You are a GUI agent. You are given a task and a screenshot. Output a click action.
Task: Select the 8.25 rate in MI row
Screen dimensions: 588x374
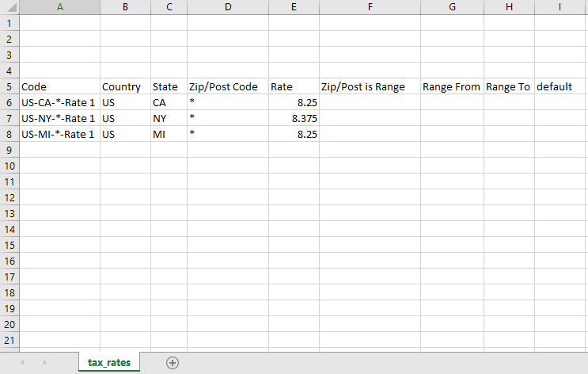click(294, 135)
